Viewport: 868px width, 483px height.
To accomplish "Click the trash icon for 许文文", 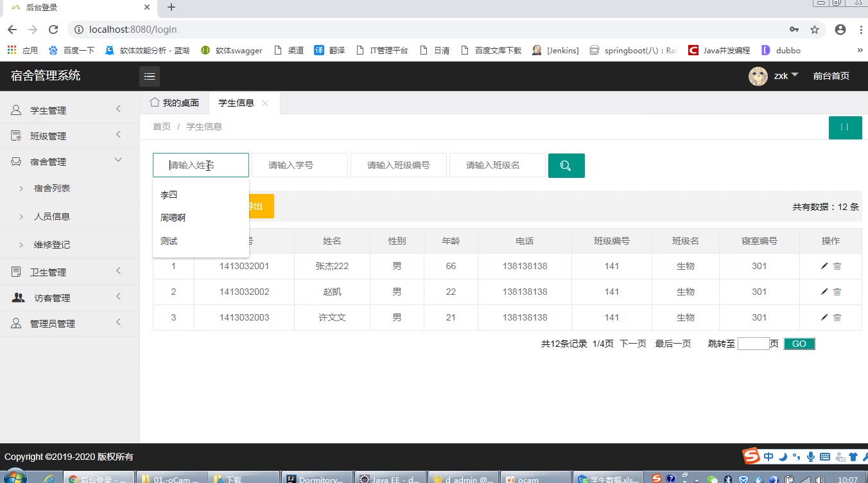I will click(837, 317).
